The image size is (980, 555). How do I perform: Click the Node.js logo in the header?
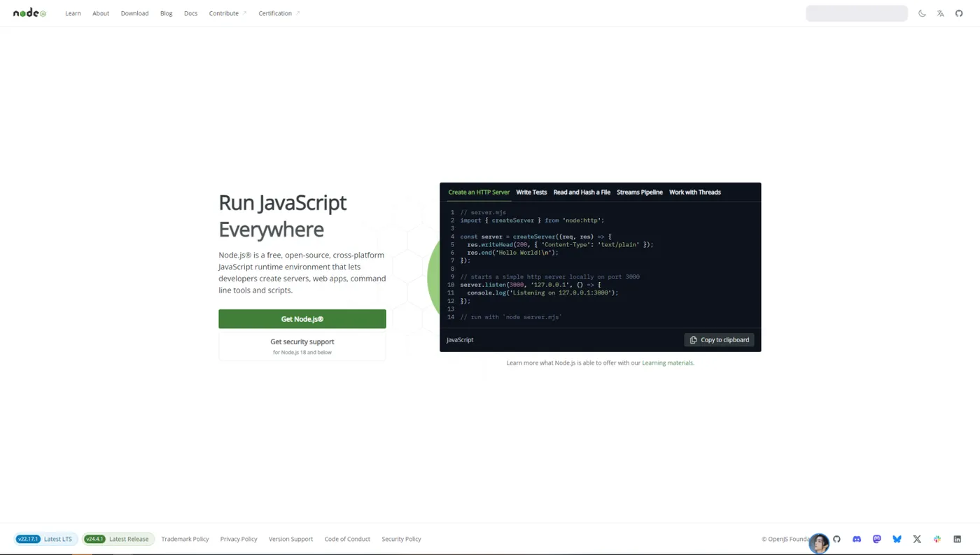pyautogui.click(x=29, y=13)
